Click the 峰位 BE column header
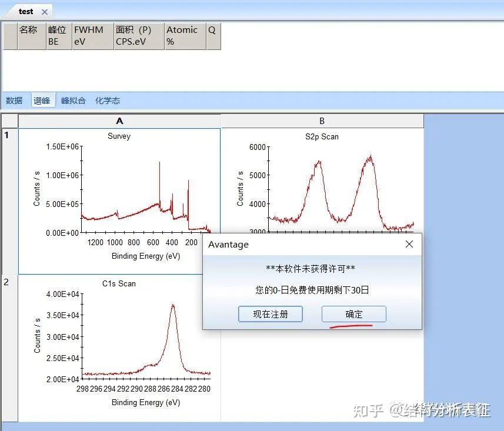Image resolution: width=504 pixels, height=431 pixels. click(58, 35)
